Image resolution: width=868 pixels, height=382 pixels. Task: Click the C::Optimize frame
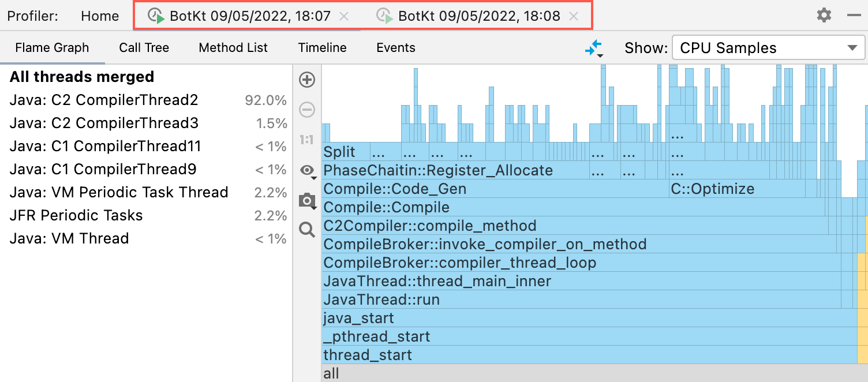tap(737, 189)
